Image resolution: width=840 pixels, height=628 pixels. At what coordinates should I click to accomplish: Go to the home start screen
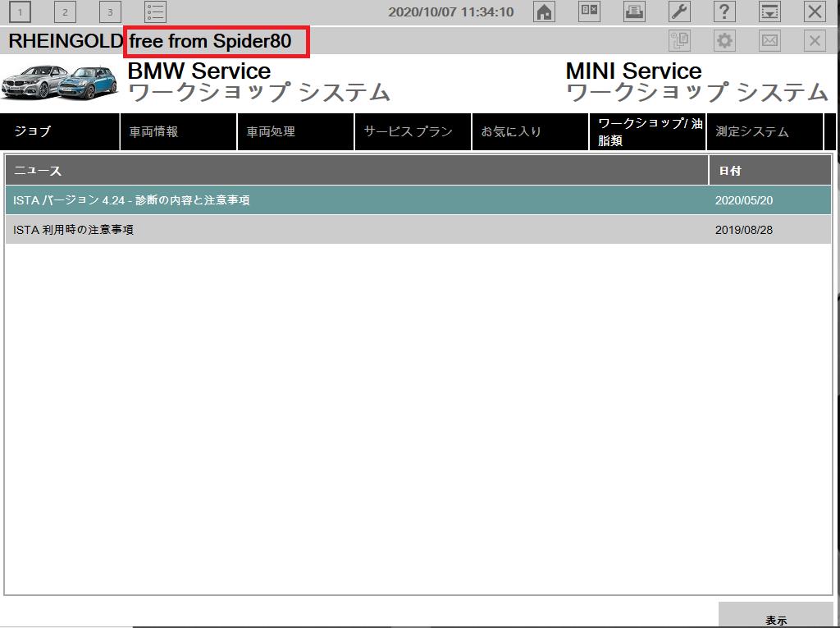tap(545, 11)
